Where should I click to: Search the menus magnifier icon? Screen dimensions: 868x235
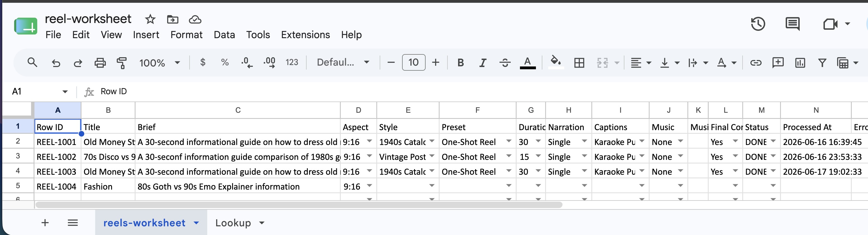coord(32,63)
